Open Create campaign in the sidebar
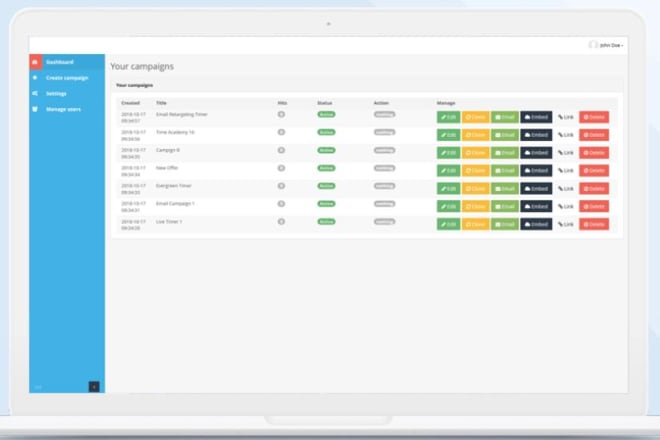 (x=67, y=78)
